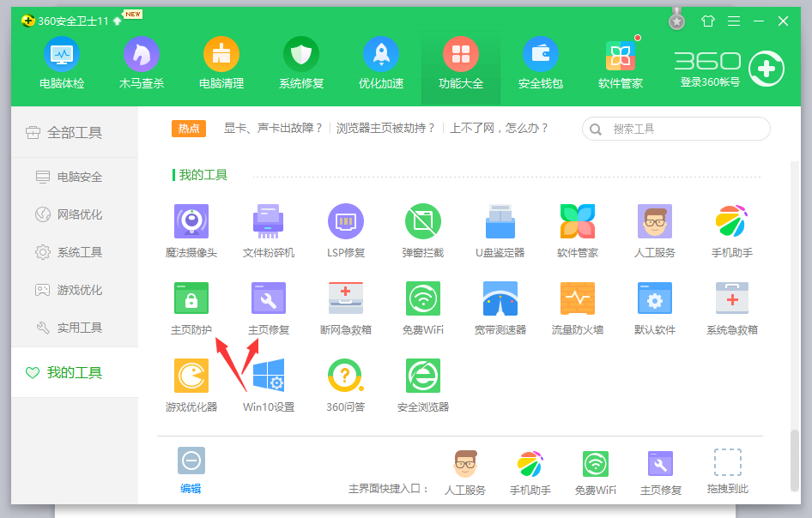Open 软件管家 in top toolbar
The width and height of the screenshot is (812, 518).
(620, 63)
